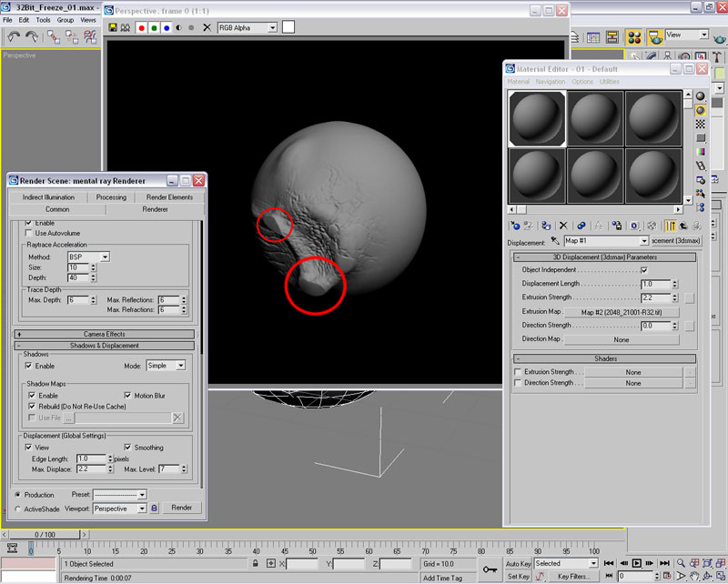
Task: Toggle Use Autovolume checkbox
Action: tap(29, 233)
